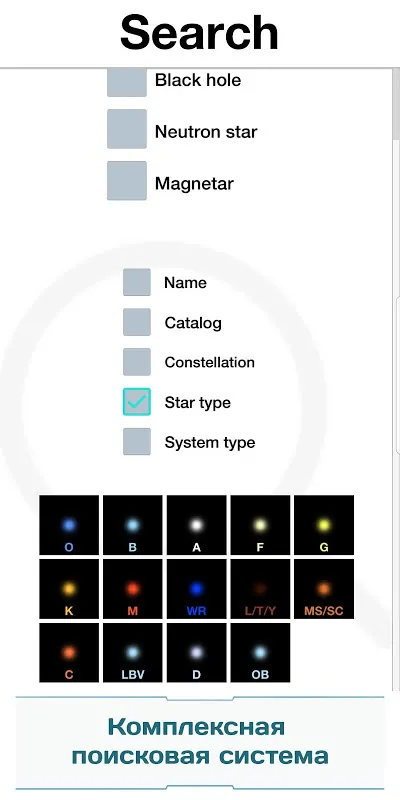Enable the Name search checkbox
Screen dimensions: 400x800
[x=137, y=282]
